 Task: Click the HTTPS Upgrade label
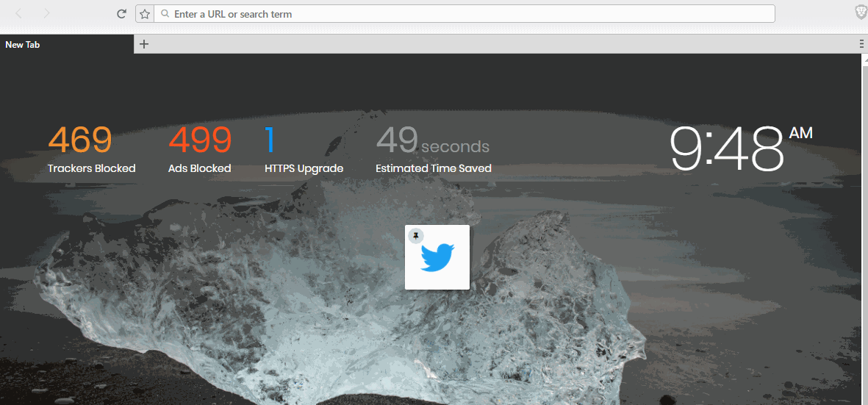coord(304,168)
